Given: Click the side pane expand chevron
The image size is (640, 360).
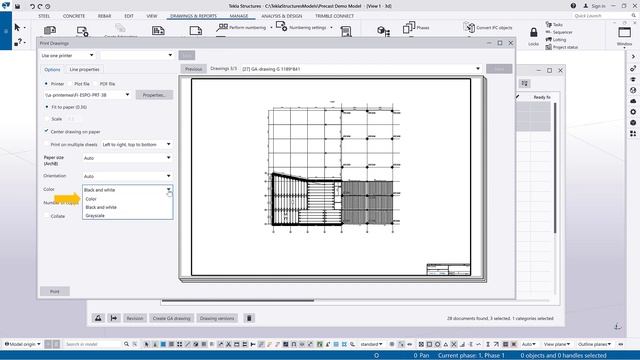Looking at the screenshot, I should click(x=633, y=57).
